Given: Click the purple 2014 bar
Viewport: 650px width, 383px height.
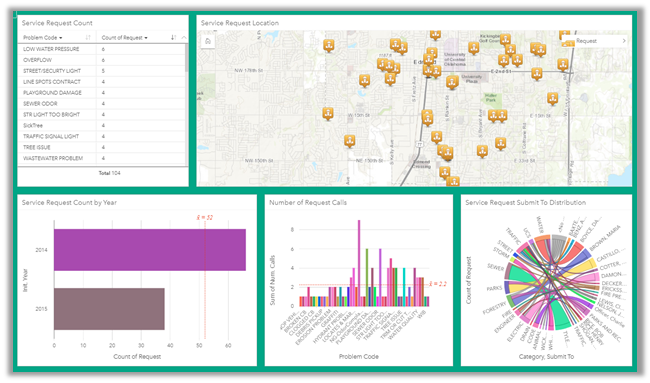Looking at the screenshot, I should pyautogui.click(x=150, y=250).
